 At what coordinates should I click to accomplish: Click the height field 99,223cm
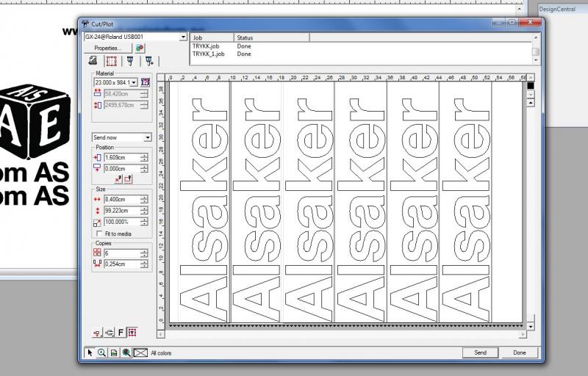click(122, 211)
